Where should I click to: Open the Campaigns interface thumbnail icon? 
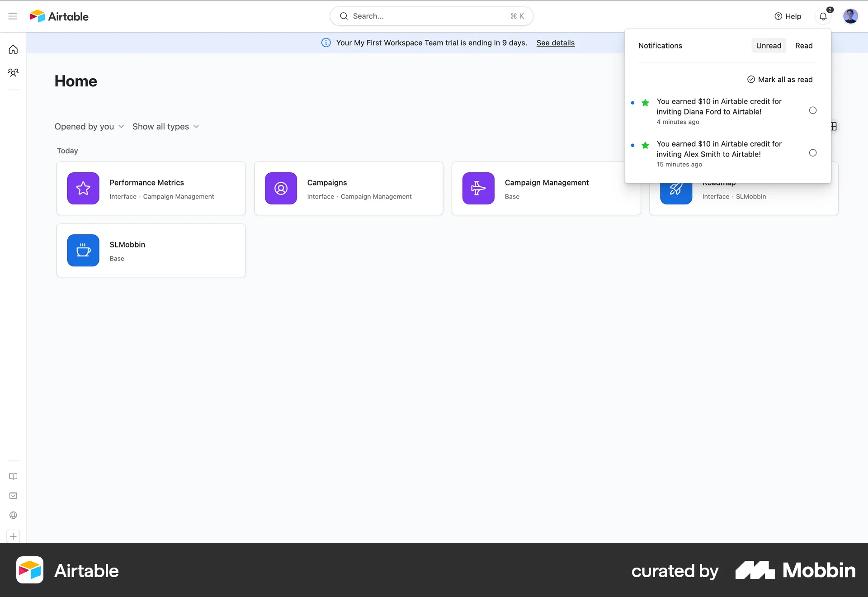pos(280,188)
